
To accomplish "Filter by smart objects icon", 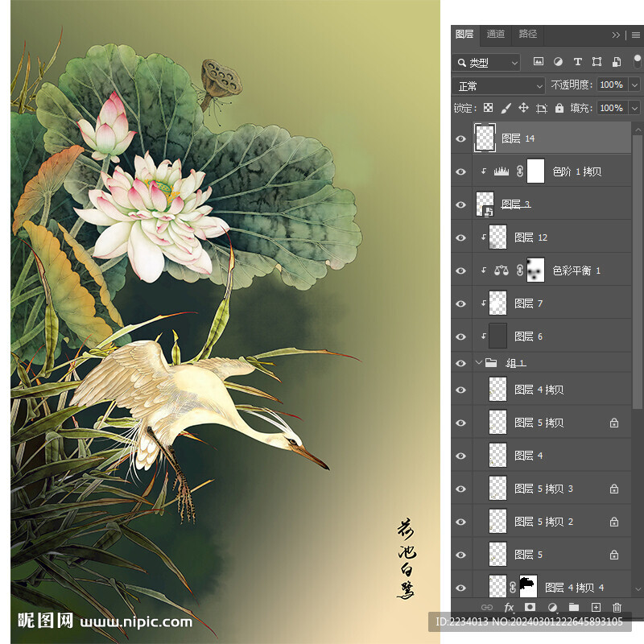I will pos(617,62).
